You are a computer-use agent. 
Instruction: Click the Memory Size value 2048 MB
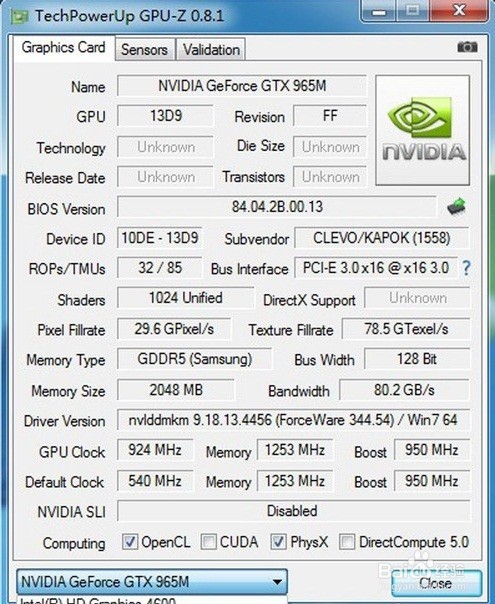coord(176,390)
